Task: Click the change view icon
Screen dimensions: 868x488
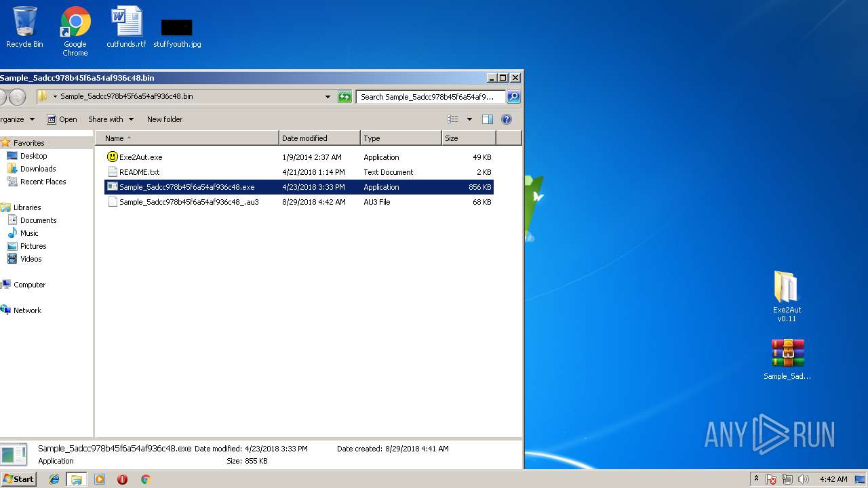Action: click(453, 119)
